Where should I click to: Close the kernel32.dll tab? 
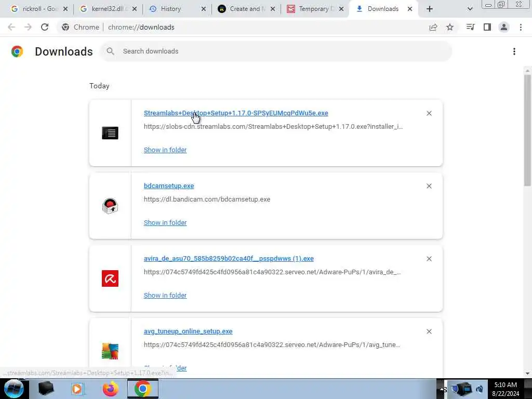click(135, 9)
